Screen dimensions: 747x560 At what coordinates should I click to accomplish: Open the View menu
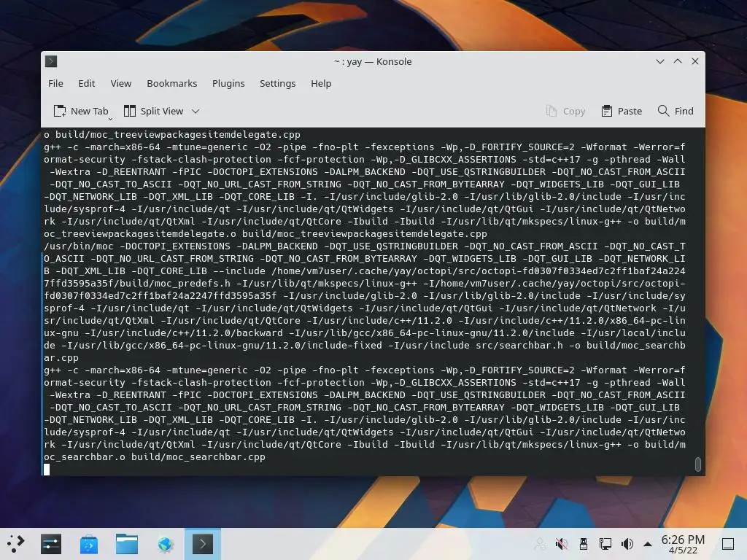(x=120, y=83)
